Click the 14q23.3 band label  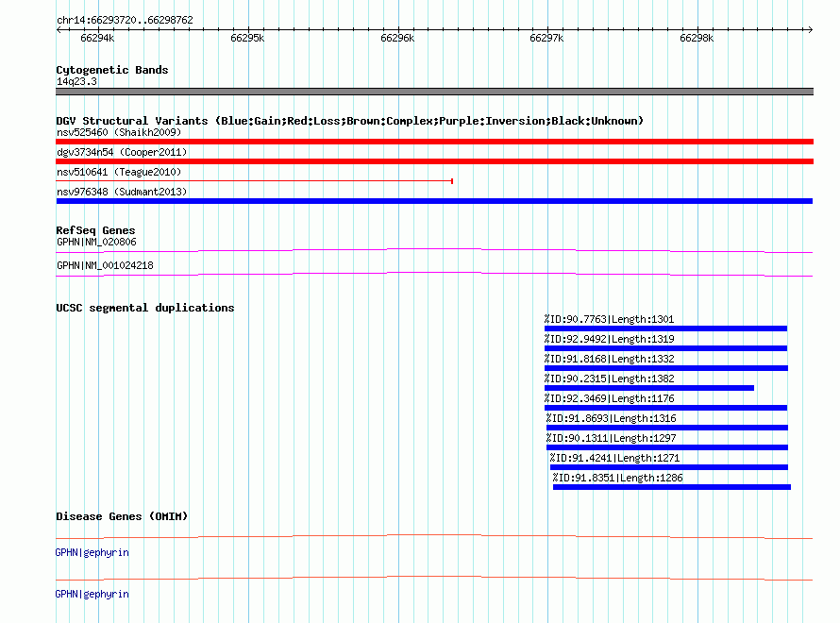point(76,81)
